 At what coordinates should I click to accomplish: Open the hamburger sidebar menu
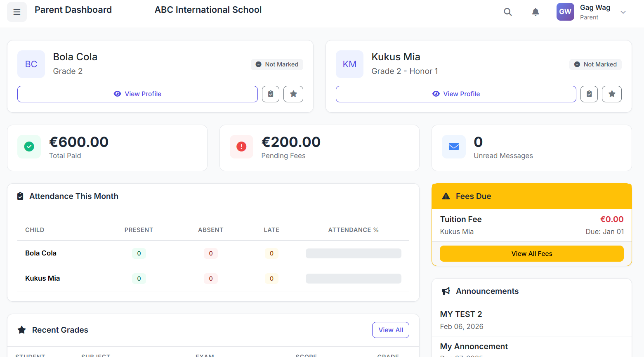point(17,12)
